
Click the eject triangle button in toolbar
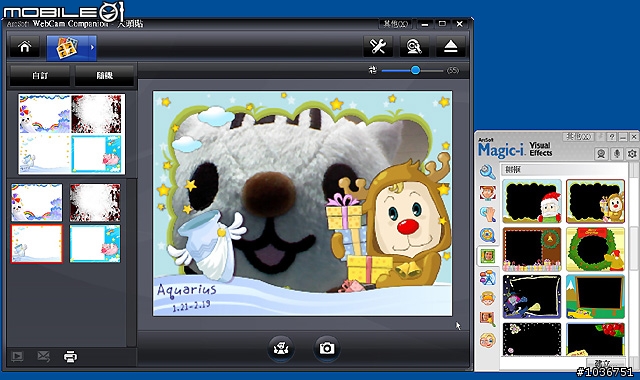point(451,47)
